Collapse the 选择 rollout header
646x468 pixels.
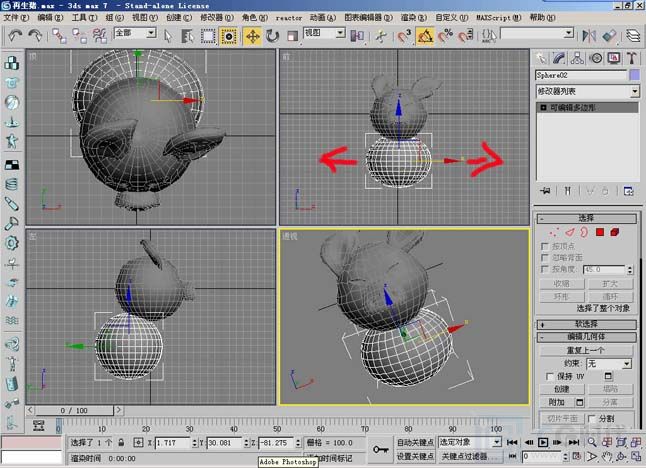[586, 218]
